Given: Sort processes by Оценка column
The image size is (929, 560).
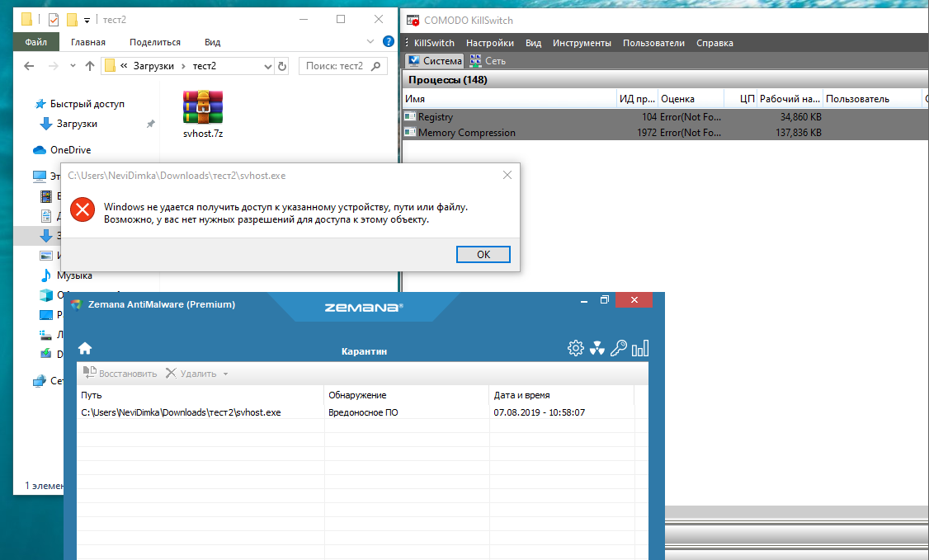Looking at the screenshot, I should tap(691, 99).
